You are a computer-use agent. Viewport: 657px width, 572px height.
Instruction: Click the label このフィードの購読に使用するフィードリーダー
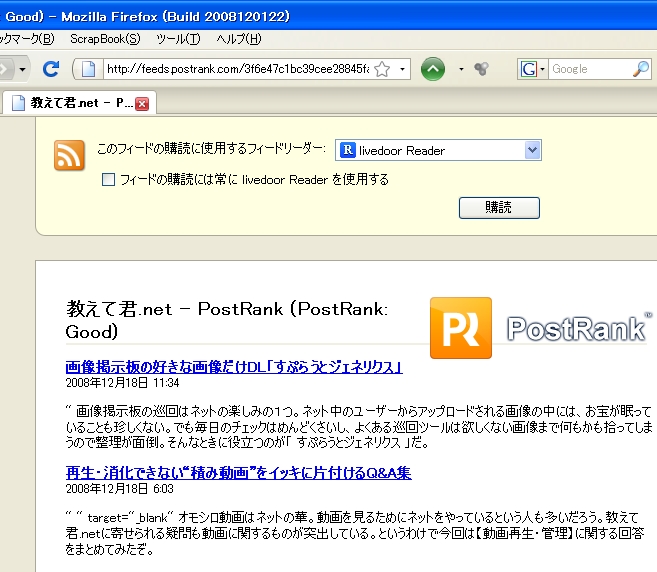point(211,148)
